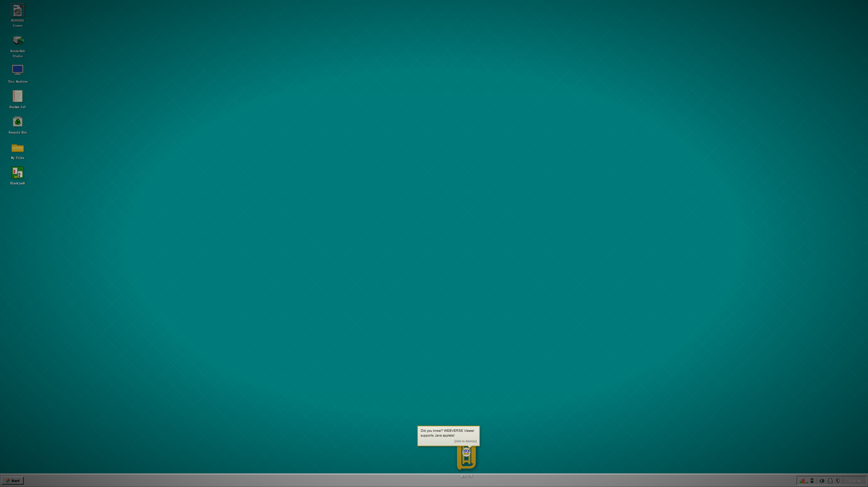Select the This Machine computer icon
Image resolution: width=868 pixels, height=487 pixels.
[17, 70]
